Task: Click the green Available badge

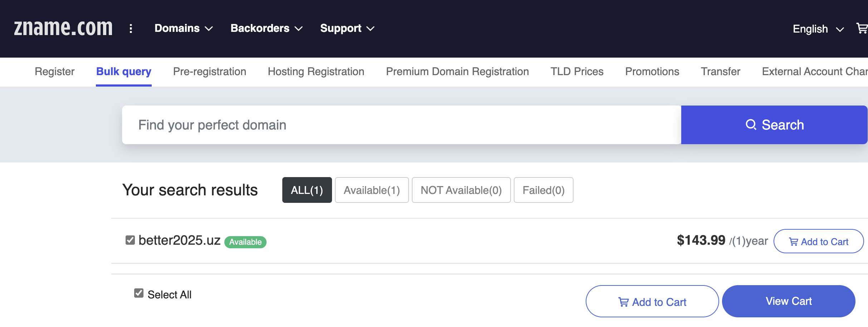Action: (x=245, y=242)
